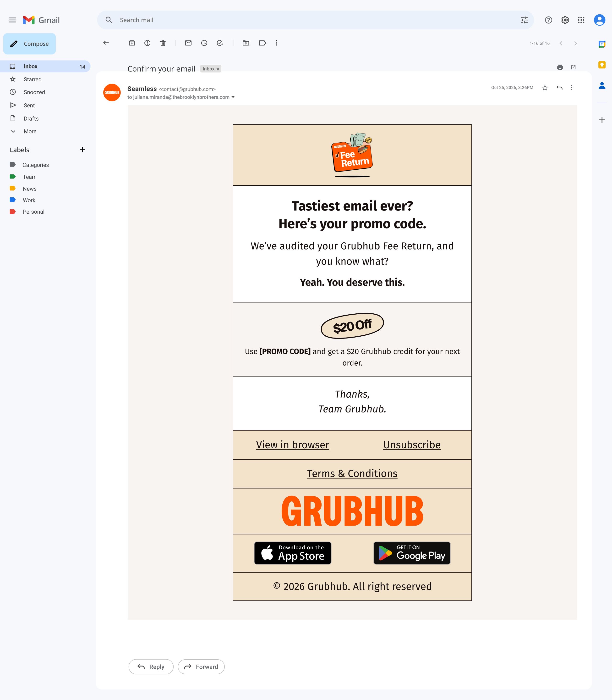Click sender address contact@grubhub.com
The width and height of the screenshot is (612, 700).
187,89
